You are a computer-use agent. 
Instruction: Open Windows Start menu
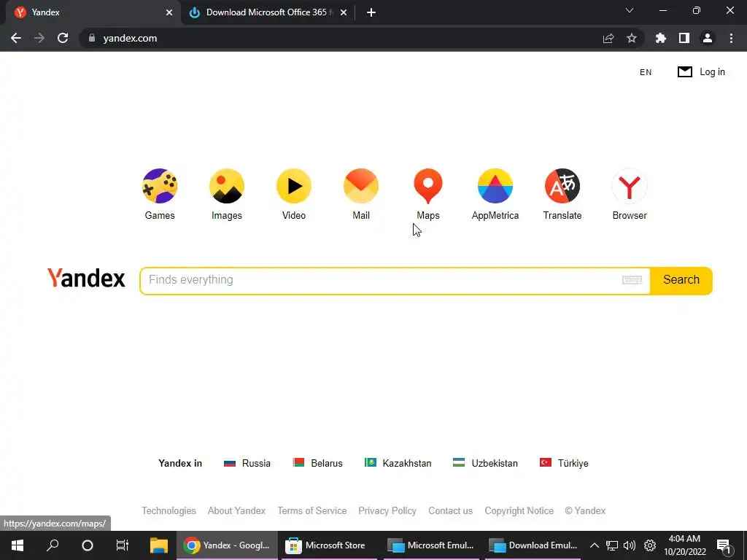point(18,545)
